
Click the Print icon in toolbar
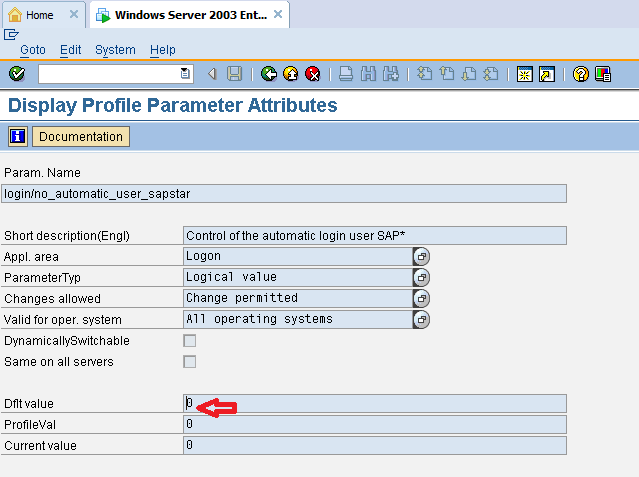pos(345,74)
